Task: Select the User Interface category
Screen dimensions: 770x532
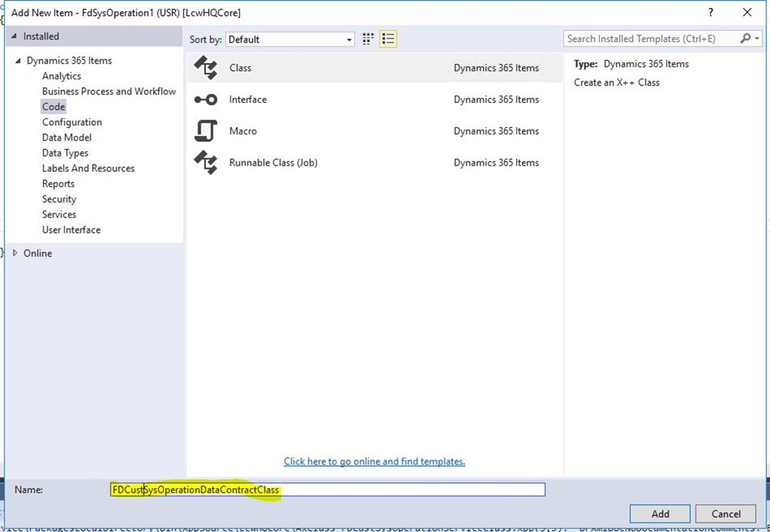Action: [71, 229]
